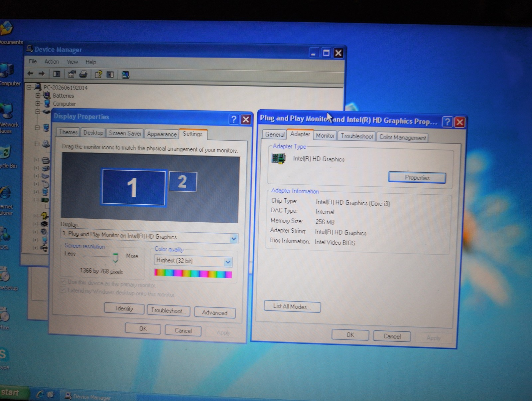Click Device Manager taskbar button
This screenshot has width=532, height=401.
click(x=98, y=397)
